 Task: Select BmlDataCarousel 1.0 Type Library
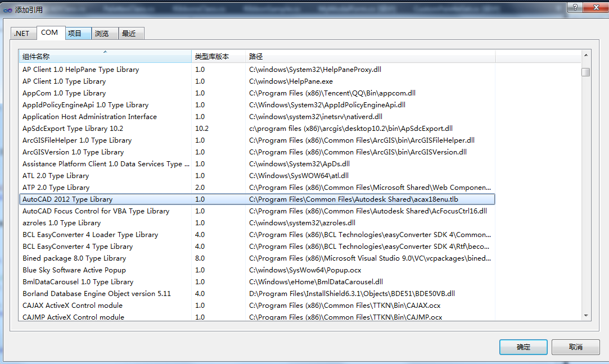pos(257,282)
